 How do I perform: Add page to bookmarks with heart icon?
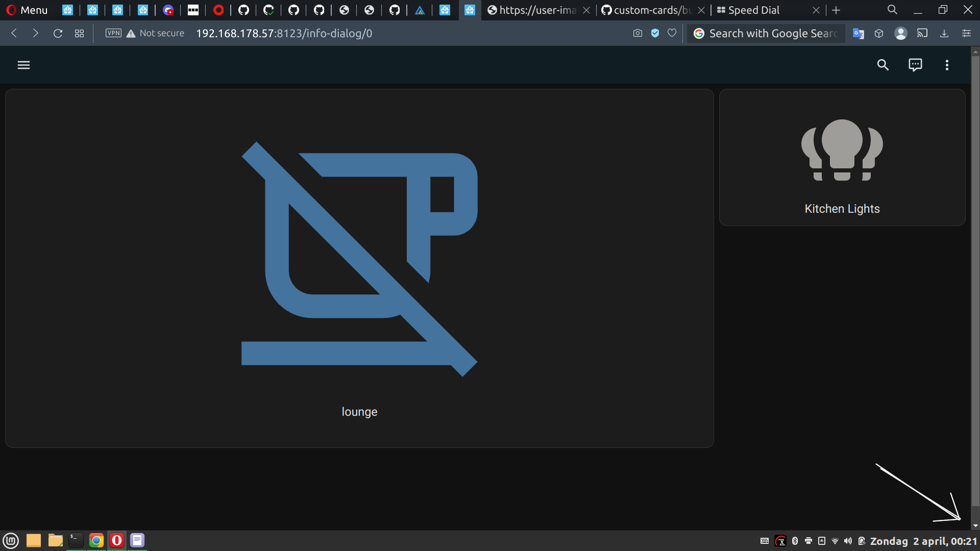[672, 33]
